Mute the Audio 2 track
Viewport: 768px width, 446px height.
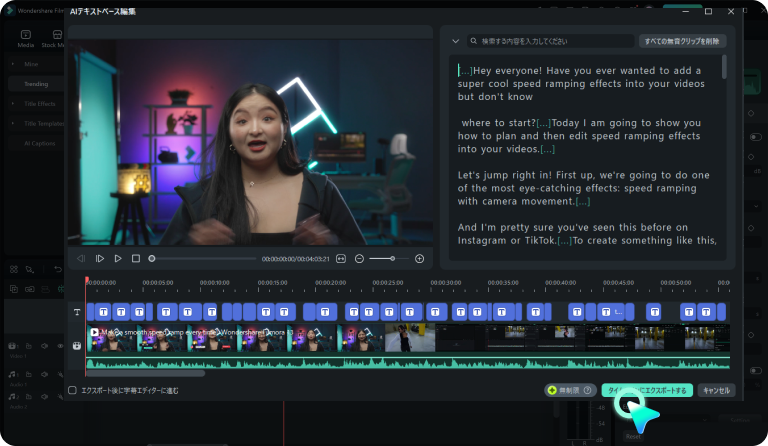[x=45, y=396]
